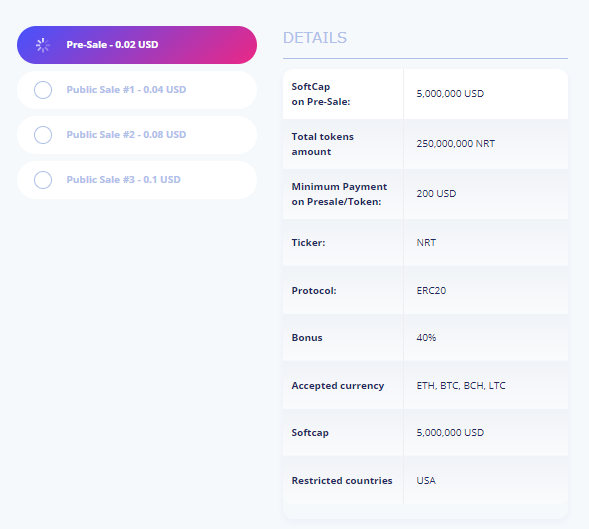
Task: Select the Pre-Sale - 0.02 USD tab
Action: (x=137, y=45)
